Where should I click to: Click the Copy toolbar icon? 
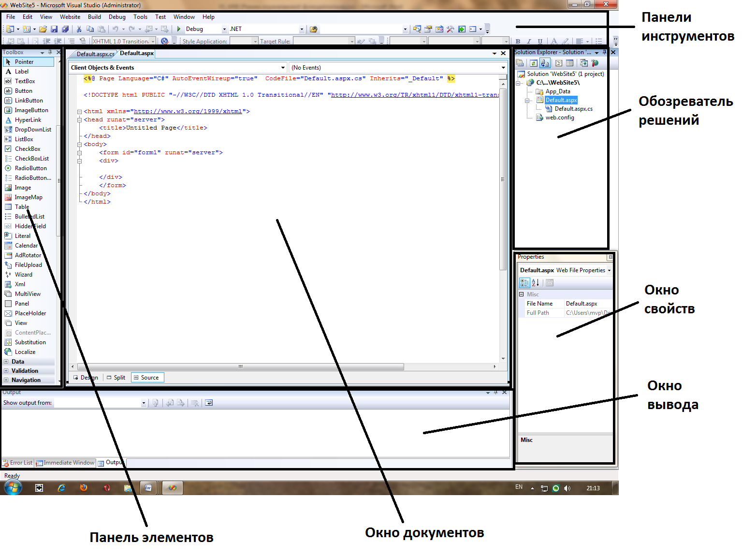coord(90,29)
